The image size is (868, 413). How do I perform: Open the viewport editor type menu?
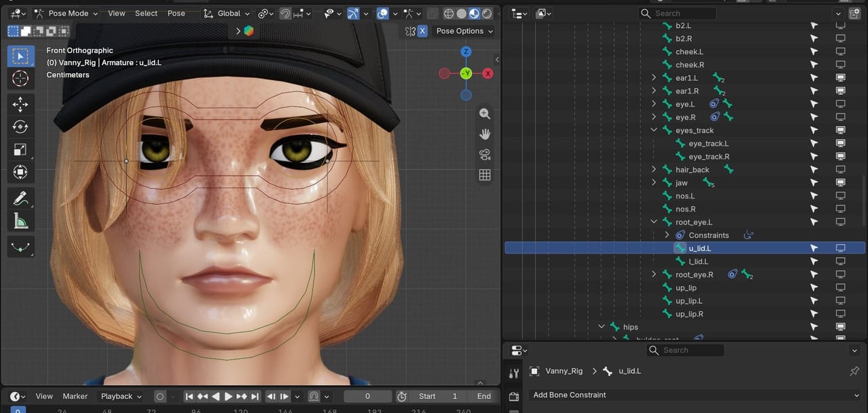[18, 13]
